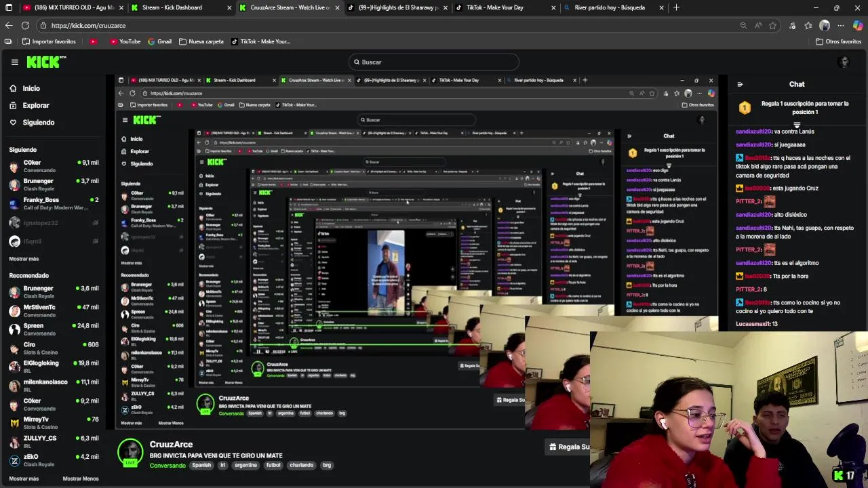Select the argentina tag
The width and height of the screenshot is (868, 488).
pos(246,466)
